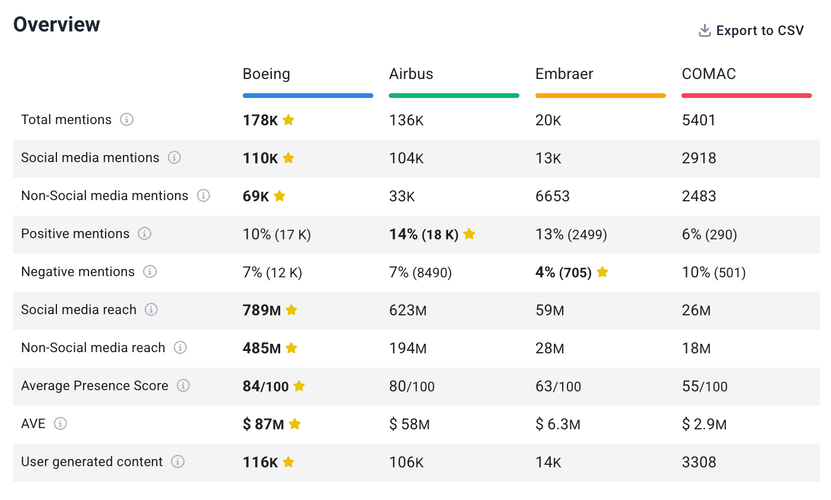Screen dimensions: 831x500
Task: Click COMAC total mentions value 5401
Action: 699,120
